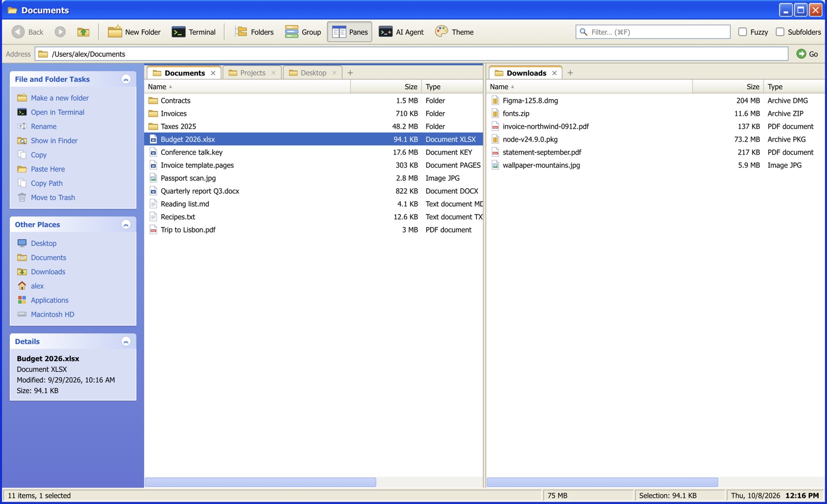Image resolution: width=827 pixels, height=504 pixels.
Task: Go up one folder level
Action: click(83, 32)
